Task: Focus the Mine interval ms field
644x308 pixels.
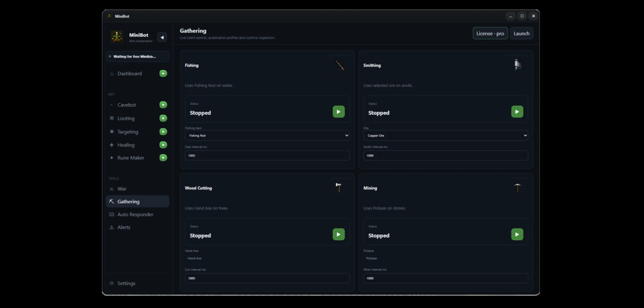Action: tap(446, 278)
